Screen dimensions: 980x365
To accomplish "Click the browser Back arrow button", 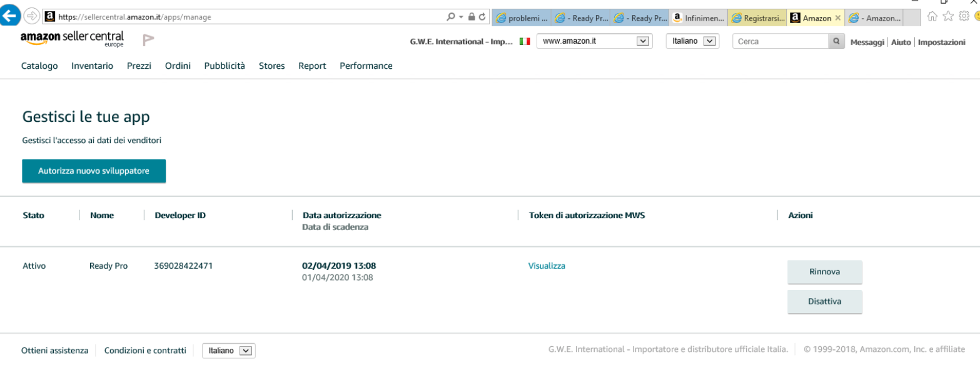I will pos(10,16).
